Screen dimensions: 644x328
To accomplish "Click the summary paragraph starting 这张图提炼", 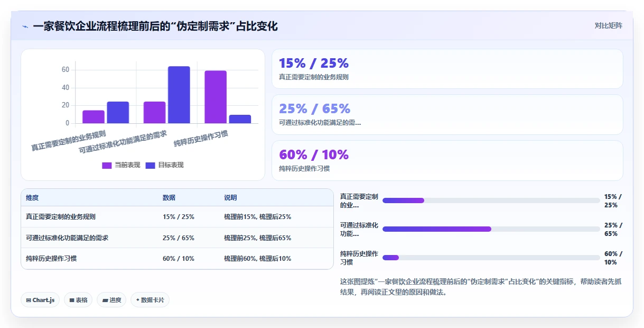I will click(x=481, y=287).
